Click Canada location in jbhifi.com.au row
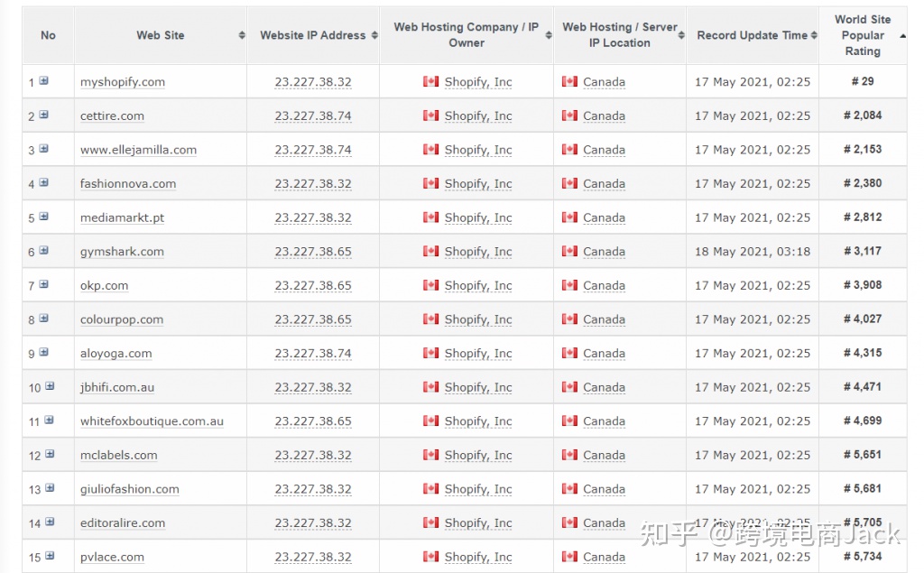This screenshot has height=573, width=924. (604, 387)
